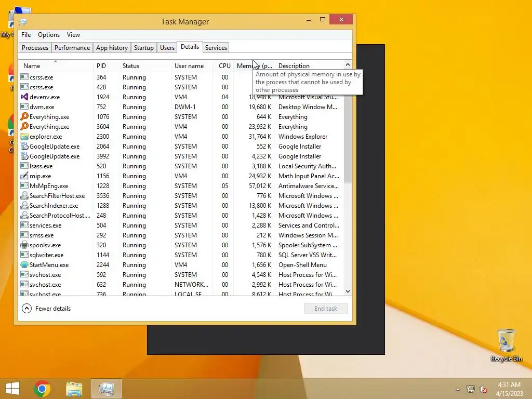Open the File menu
Screen dimensions: 532x399
(x=26, y=35)
